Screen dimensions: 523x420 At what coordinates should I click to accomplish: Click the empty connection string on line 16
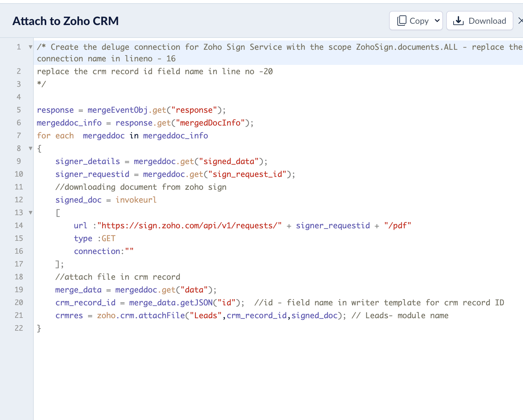click(129, 251)
